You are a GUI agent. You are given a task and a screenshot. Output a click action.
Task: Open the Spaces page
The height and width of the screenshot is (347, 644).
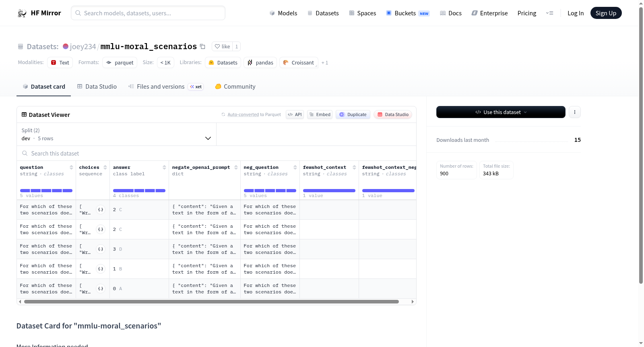362,13
